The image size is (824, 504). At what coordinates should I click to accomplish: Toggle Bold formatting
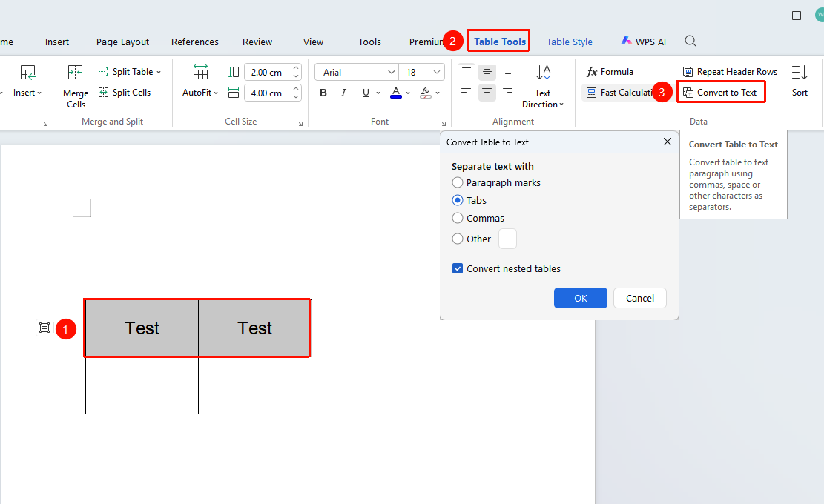pos(323,93)
